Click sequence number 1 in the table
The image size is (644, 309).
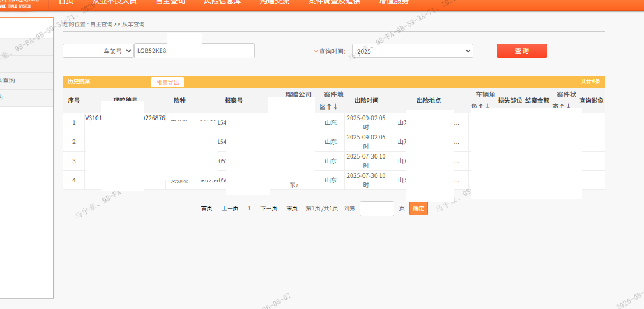point(74,122)
